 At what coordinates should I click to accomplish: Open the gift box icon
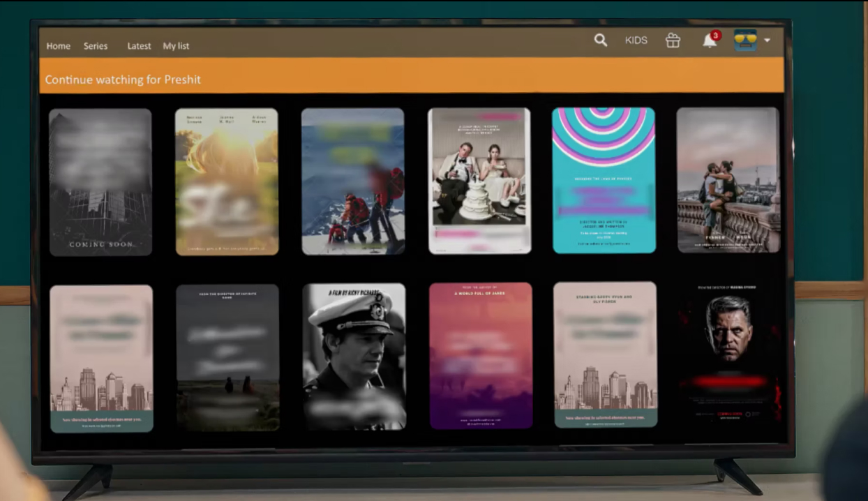click(x=673, y=40)
